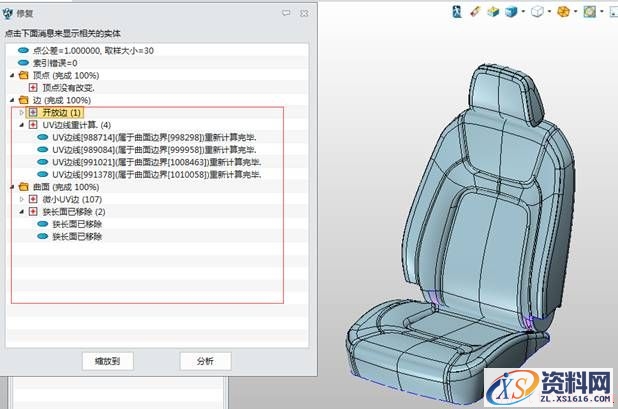Click the blue oval icon beside UV边线[988714]

pyautogui.click(x=43, y=138)
